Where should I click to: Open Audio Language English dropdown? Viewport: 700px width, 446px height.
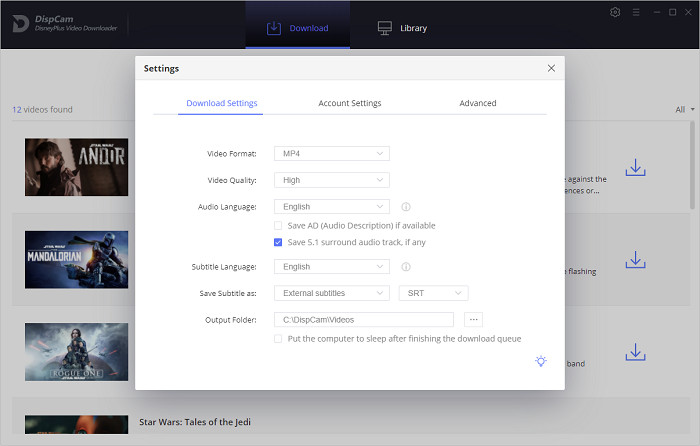click(x=332, y=207)
